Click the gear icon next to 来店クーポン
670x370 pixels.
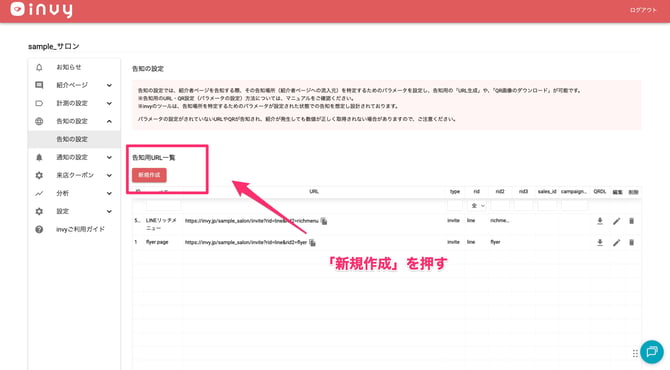coord(39,175)
